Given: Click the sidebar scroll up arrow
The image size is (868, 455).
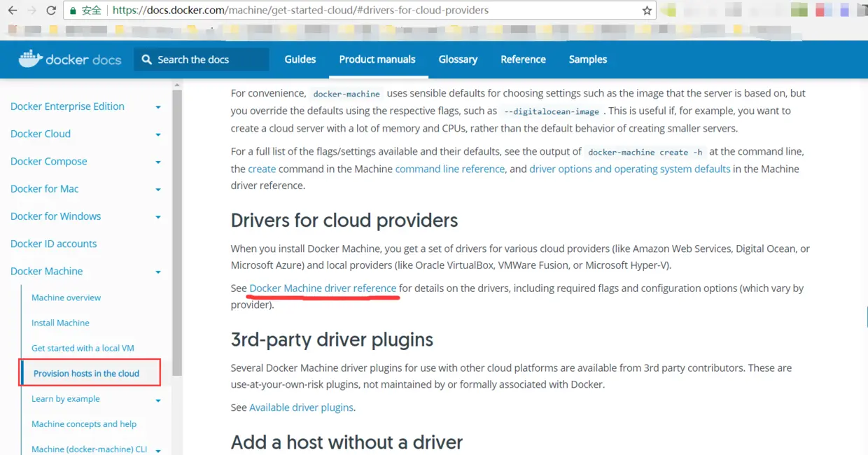Looking at the screenshot, I should [x=177, y=85].
